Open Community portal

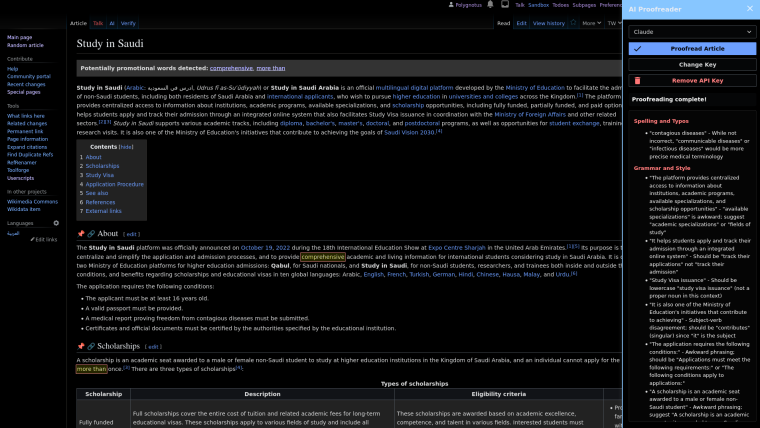[29, 77]
